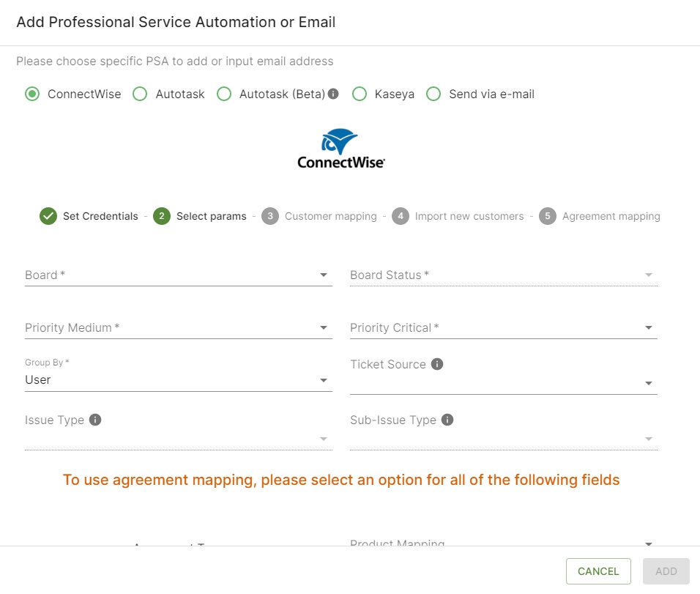700x594 pixels.
Task: Click the step 5 Agreement mapping circle
Action: [548, 216]
